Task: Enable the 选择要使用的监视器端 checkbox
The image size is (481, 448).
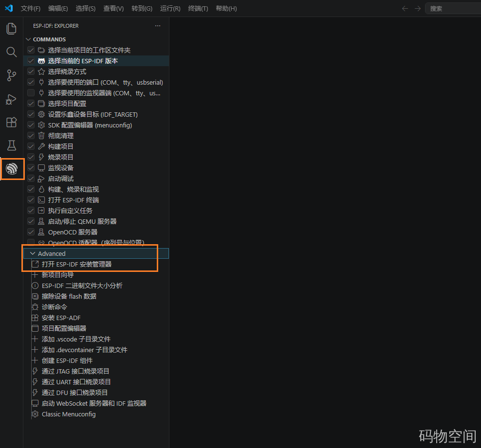Action: [x=31, y=93]
